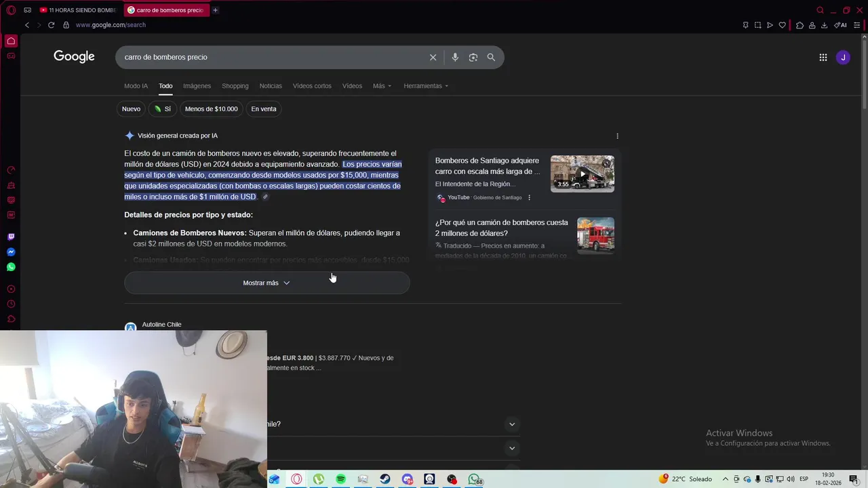Apply the 'Sí' filter chip

click(163, 109)
